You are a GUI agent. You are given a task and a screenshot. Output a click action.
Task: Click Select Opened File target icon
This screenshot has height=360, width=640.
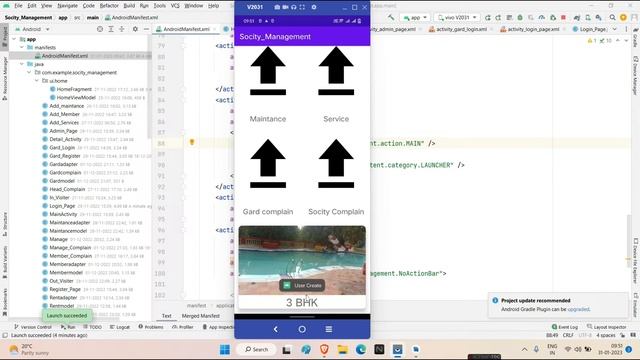(100, 29)
